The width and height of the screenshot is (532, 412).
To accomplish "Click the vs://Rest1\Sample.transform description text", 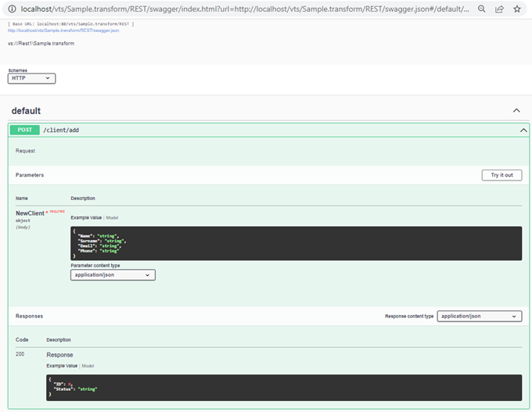I will click(41, 44).
